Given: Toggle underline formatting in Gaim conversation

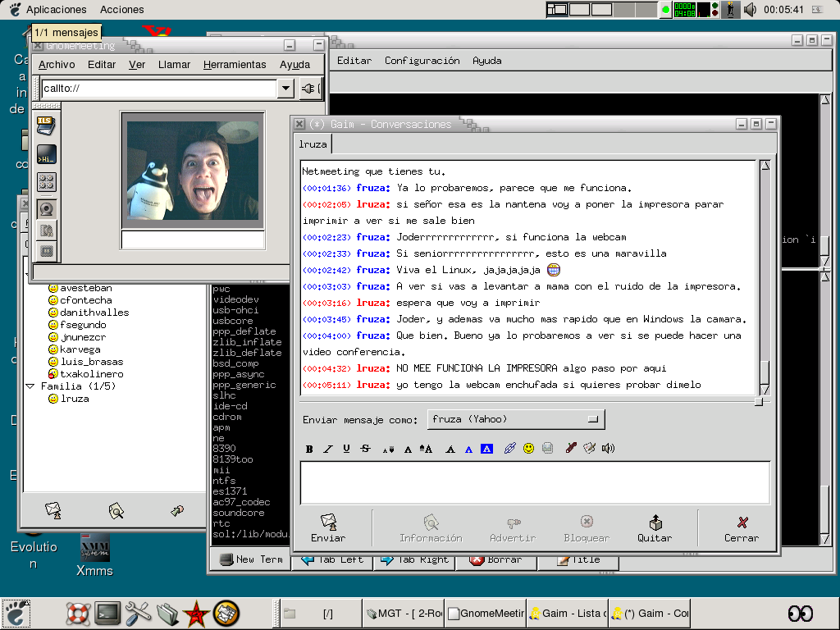Looking at the screenshot, I should coord(347,449).
